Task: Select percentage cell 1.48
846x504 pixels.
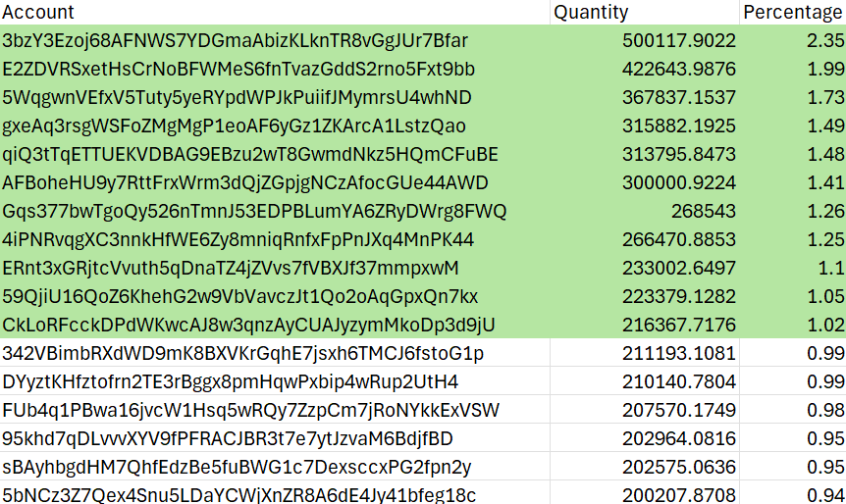Action: tap(793, 154)
